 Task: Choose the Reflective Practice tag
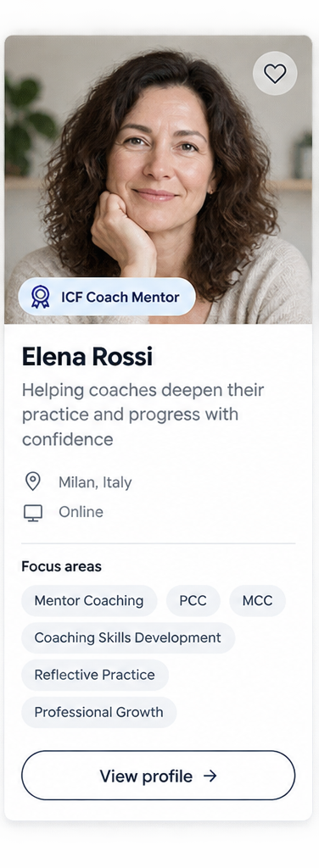pos(95,675)
